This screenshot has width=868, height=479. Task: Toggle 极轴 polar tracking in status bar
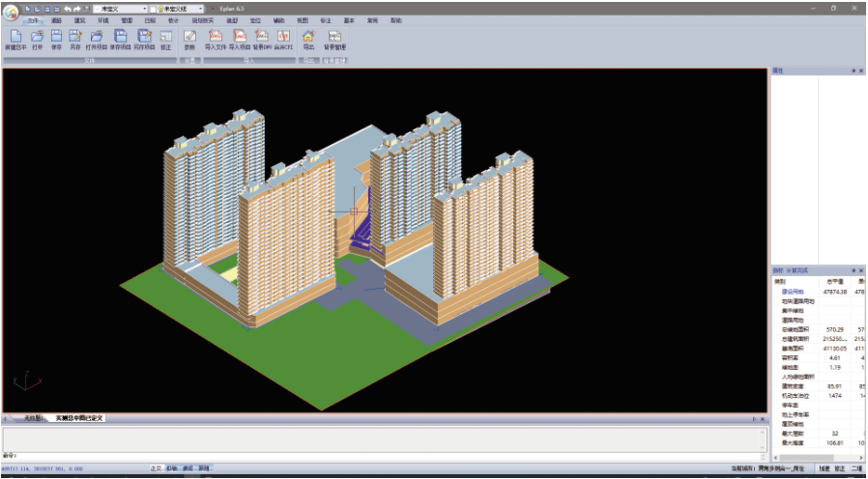(x=171, y=468)
